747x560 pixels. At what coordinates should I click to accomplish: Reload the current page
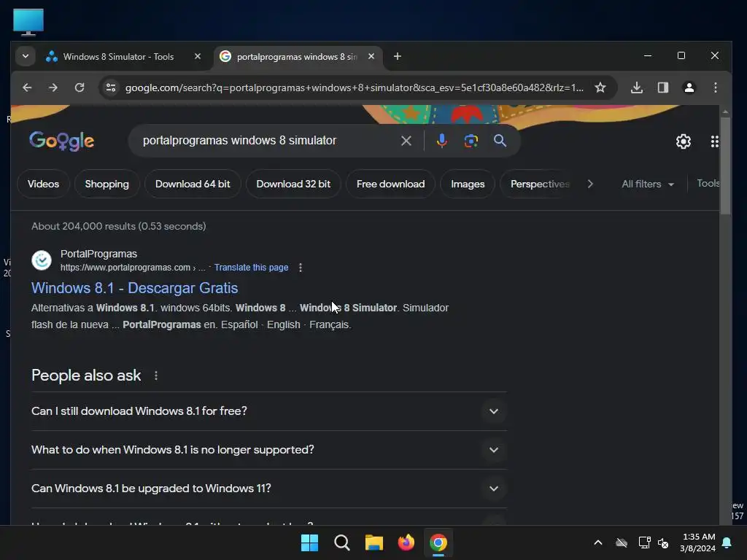pos(80,87)
